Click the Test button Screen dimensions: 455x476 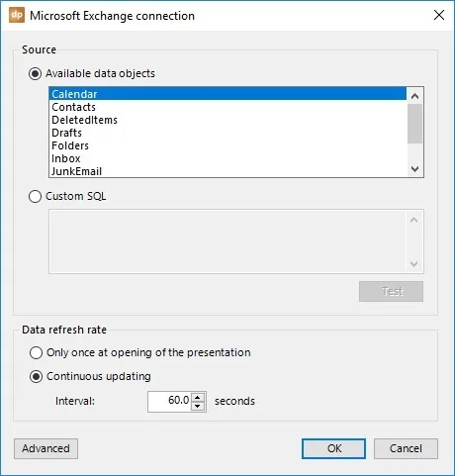391,291
